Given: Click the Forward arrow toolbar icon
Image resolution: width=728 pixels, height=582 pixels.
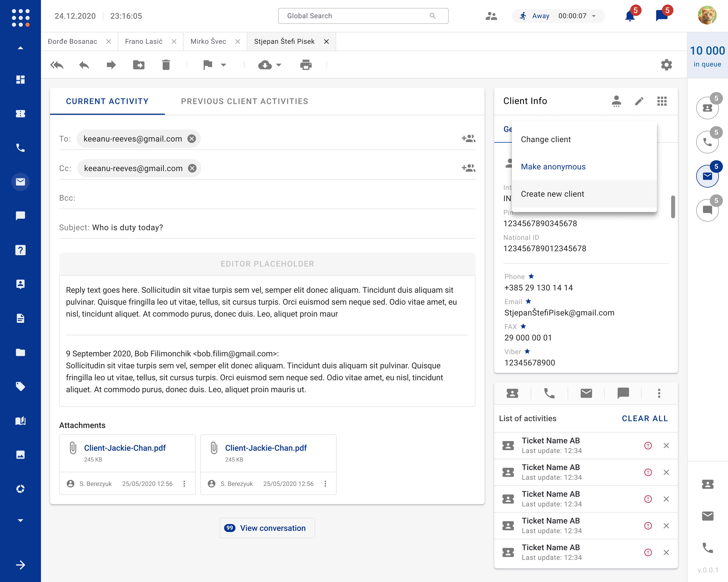Looking at the screenshot, I should point(111,65).
